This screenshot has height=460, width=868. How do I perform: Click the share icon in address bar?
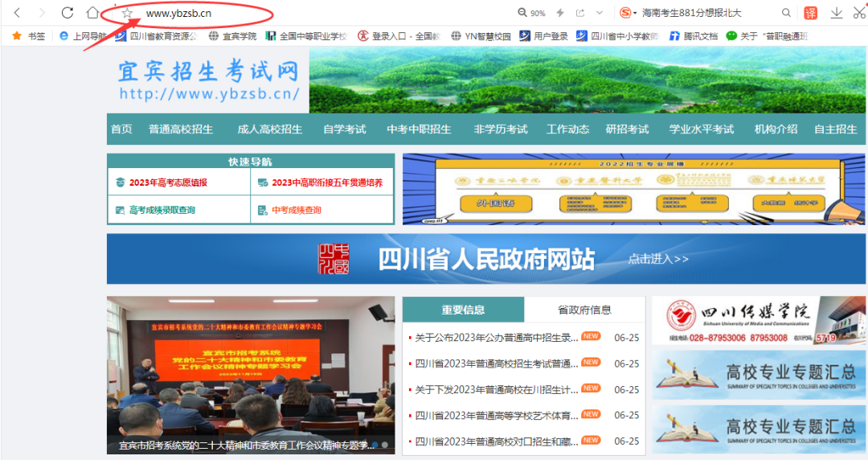coord(580,13)
